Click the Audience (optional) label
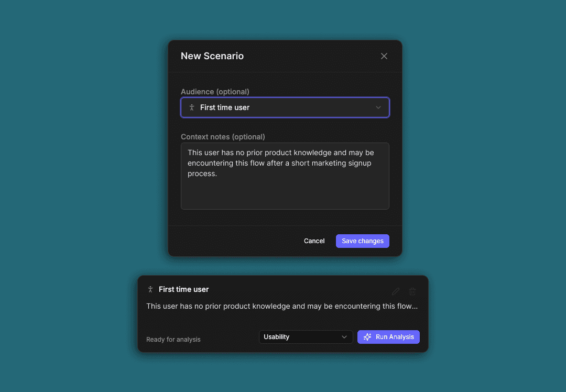Image resolution: width=566 pixels, height=392 pixels. point(215,92)
